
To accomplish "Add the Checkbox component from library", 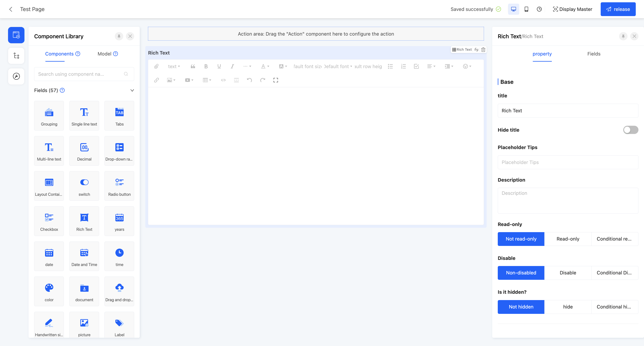I will (x=49, y=221).
